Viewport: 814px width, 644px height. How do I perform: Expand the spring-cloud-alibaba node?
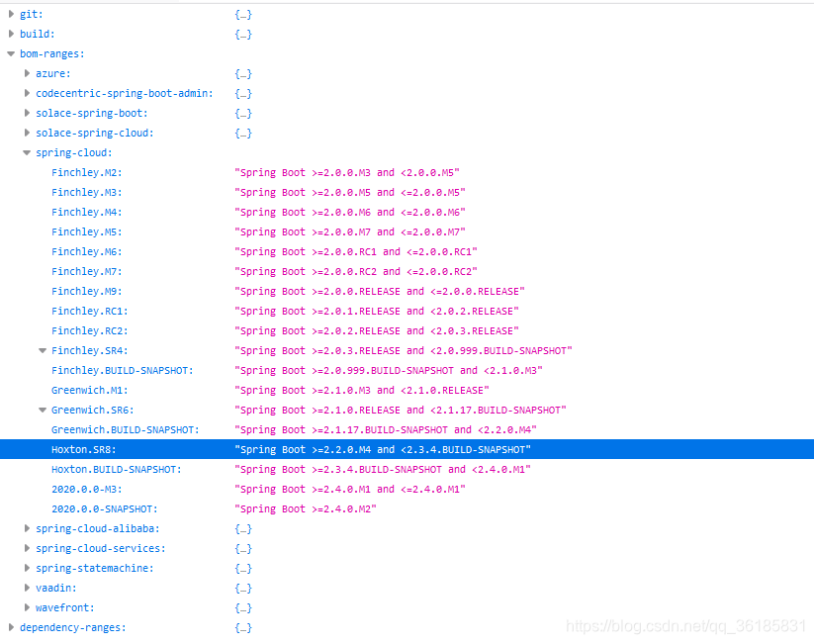point(27,528)
